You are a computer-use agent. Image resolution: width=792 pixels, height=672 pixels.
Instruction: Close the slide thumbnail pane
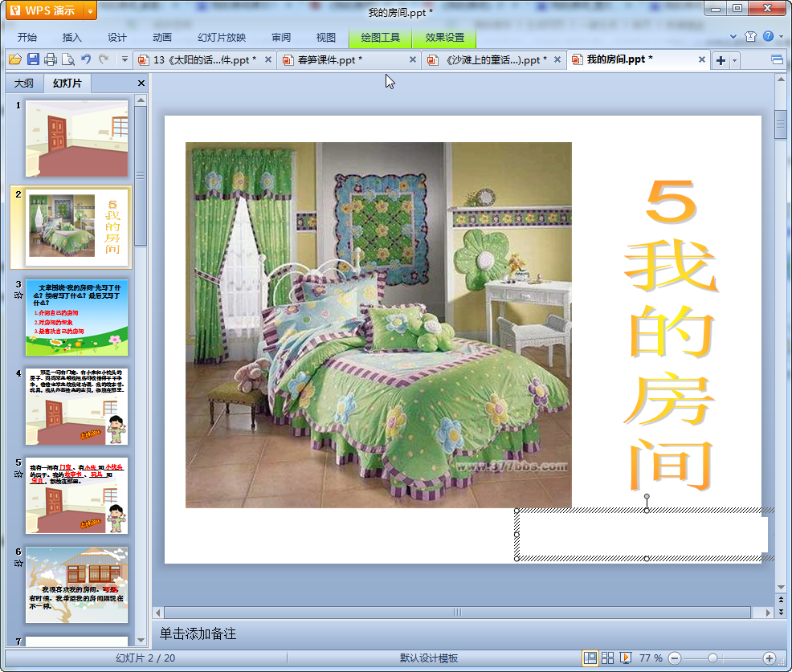point(141,83)
